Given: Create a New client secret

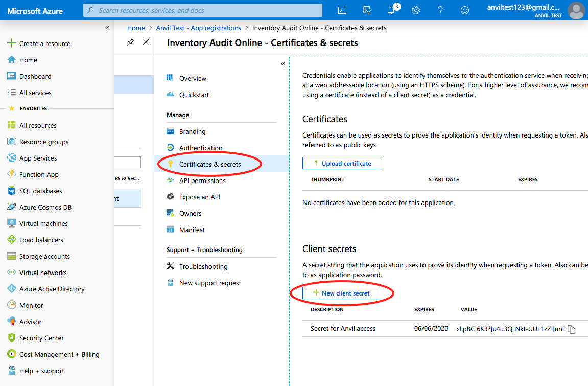Looking at the screenshot, I should (341, 293).
